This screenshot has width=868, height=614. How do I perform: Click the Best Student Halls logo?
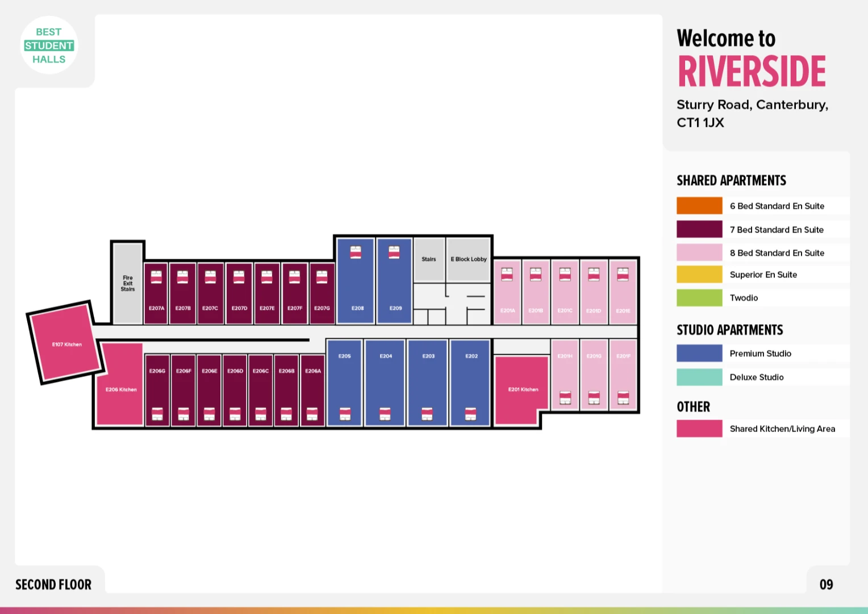pyautogui.click(x=49, y=45)
